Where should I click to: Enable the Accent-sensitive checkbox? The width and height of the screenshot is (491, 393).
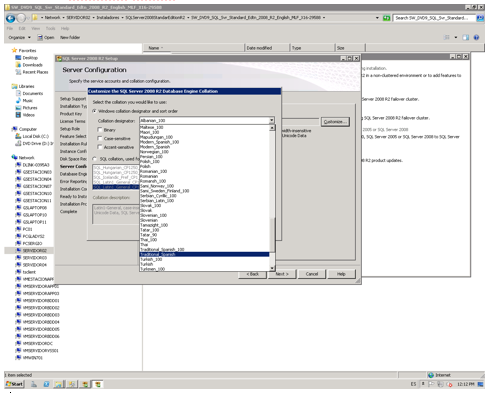[100, 147]
